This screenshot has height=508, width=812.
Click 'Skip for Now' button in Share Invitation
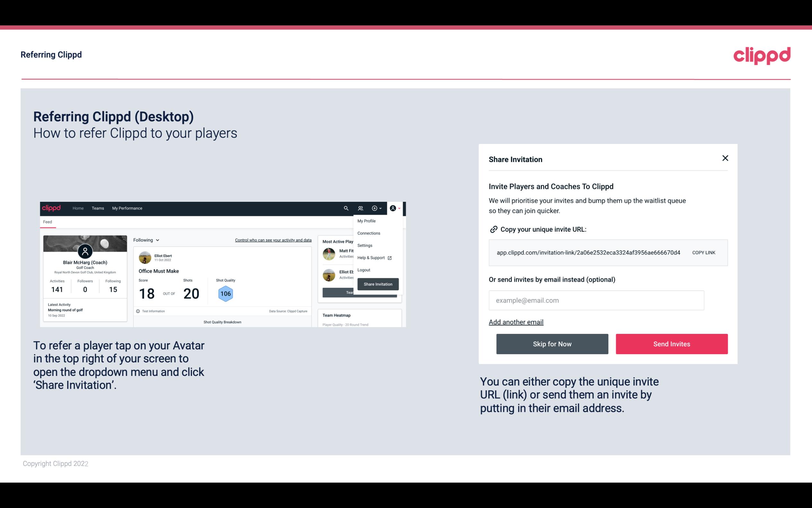pos(552,343)
